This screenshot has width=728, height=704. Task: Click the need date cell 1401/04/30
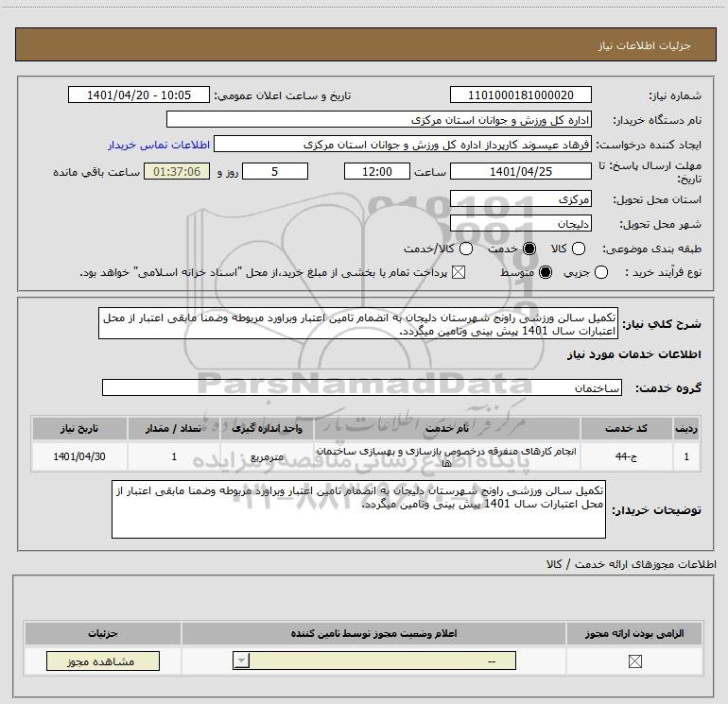tap(79, 456)
